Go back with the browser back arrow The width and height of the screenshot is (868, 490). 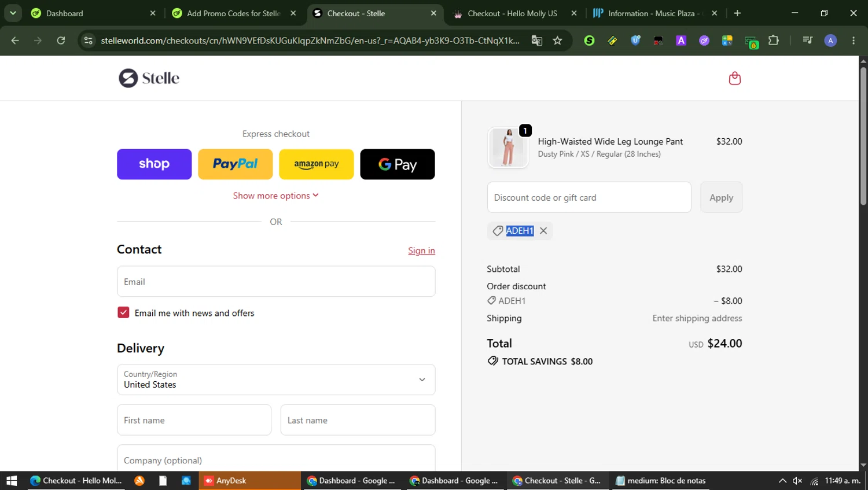pos(15,40)
